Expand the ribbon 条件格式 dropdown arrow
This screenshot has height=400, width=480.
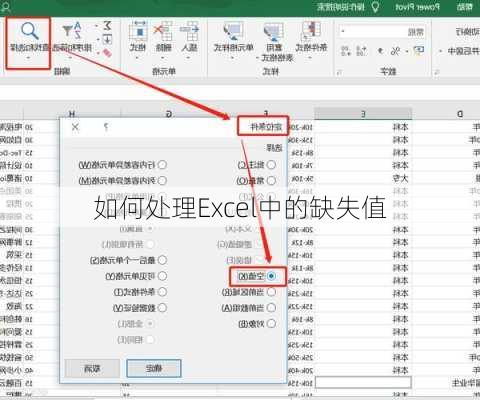point(310,57)
